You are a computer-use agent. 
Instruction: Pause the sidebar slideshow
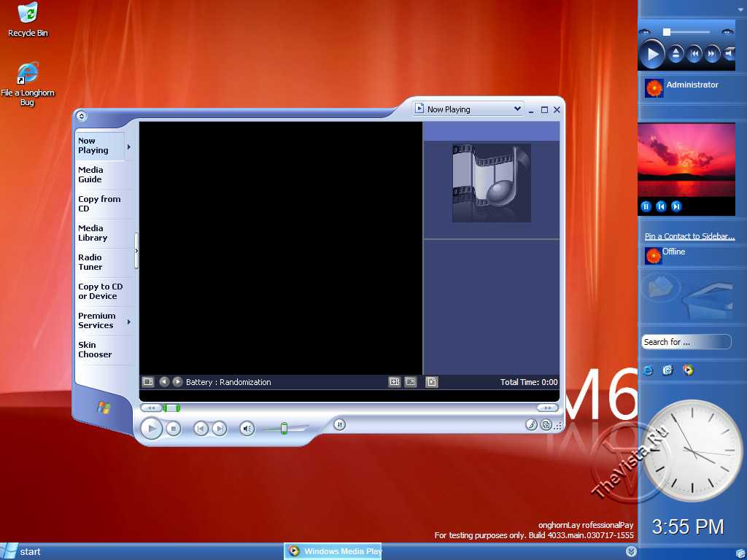click(x=646, y=206)
